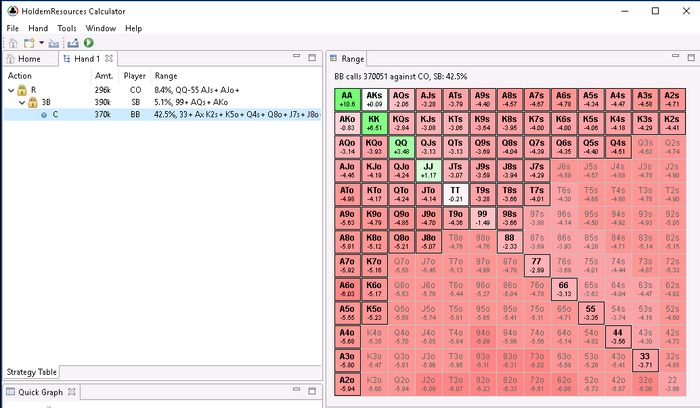Toggle 33 cell in range grid
Image resolution: width=700 pixels, height=408 pixels.
coord(645,360)
